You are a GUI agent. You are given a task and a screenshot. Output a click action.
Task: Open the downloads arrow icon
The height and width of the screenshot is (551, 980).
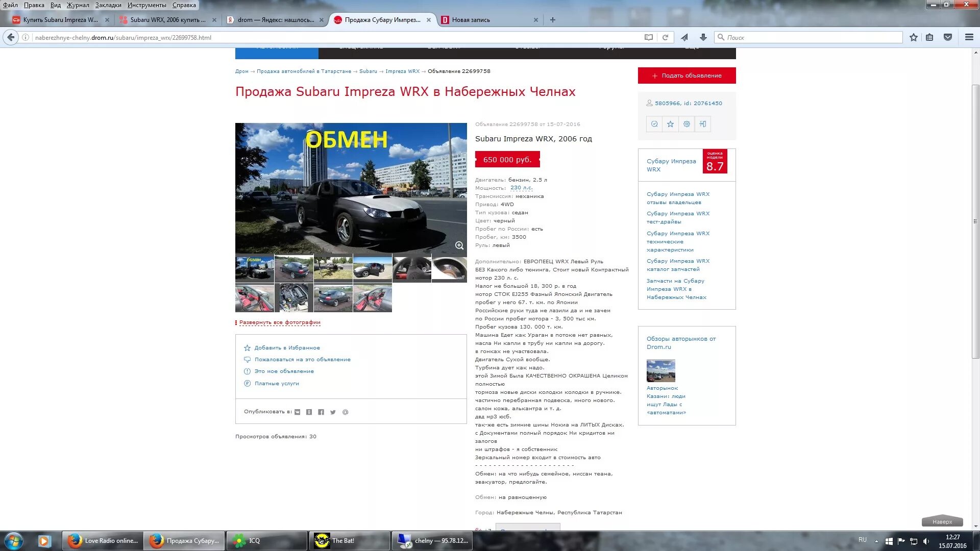tap(703, 37)
